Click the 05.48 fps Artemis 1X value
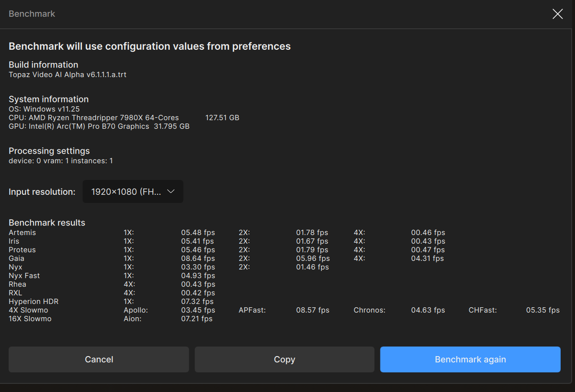The image size is (575, 392). click(198, 233)
